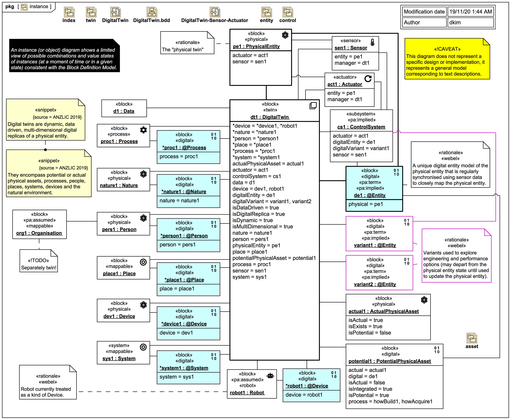The image size is (511, 420).
Task: Open the twin package icon
Action: [91, 12]
